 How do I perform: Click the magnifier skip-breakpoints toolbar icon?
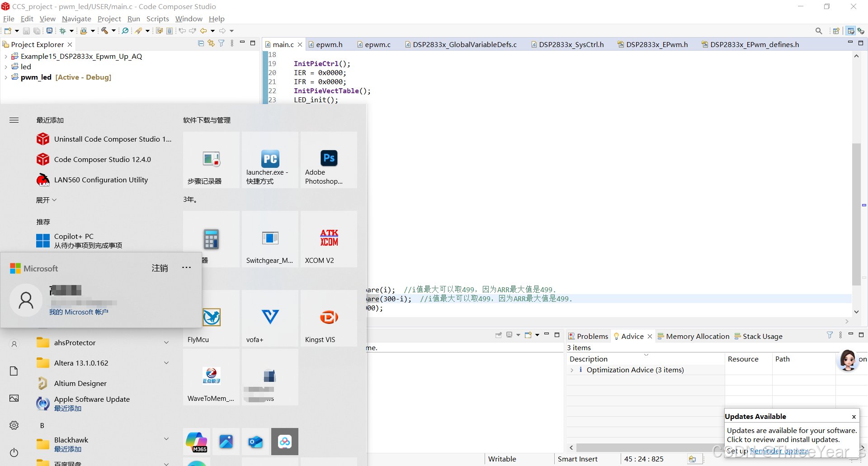click(125, 31)
